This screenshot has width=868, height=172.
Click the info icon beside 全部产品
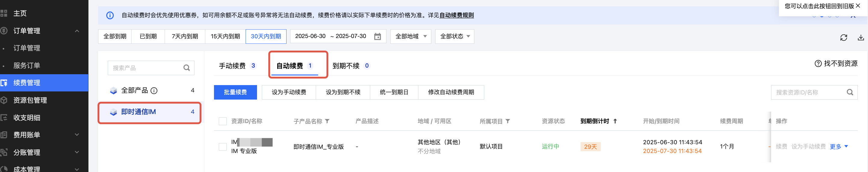154,91
